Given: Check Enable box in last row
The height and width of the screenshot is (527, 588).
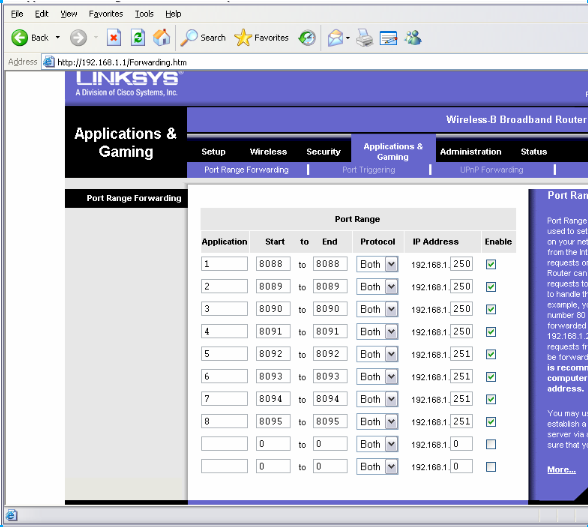Looking at the screenshot, I should pos(490,467).
